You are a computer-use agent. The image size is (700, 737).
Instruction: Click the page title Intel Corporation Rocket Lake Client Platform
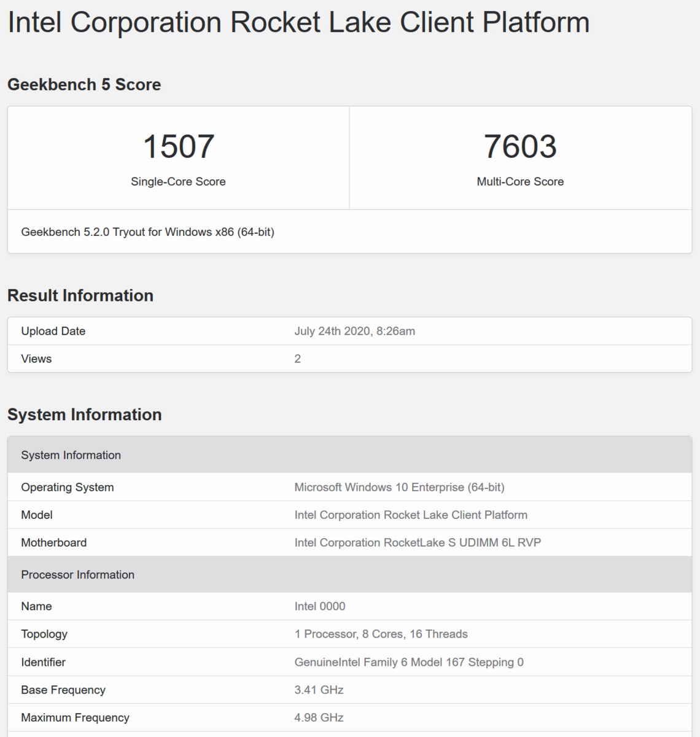pyautogui.click(x=298, y=23)
